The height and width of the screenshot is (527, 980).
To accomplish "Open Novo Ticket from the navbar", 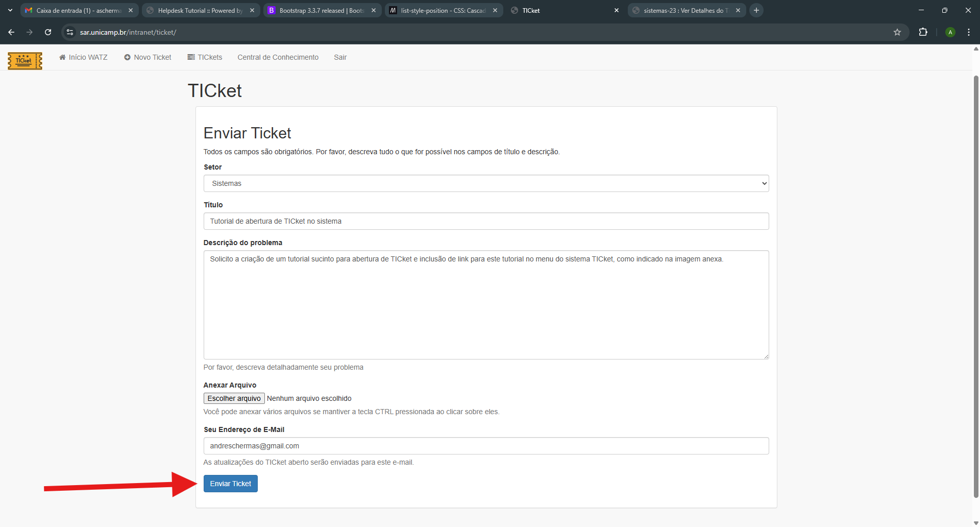I will 148,57.
